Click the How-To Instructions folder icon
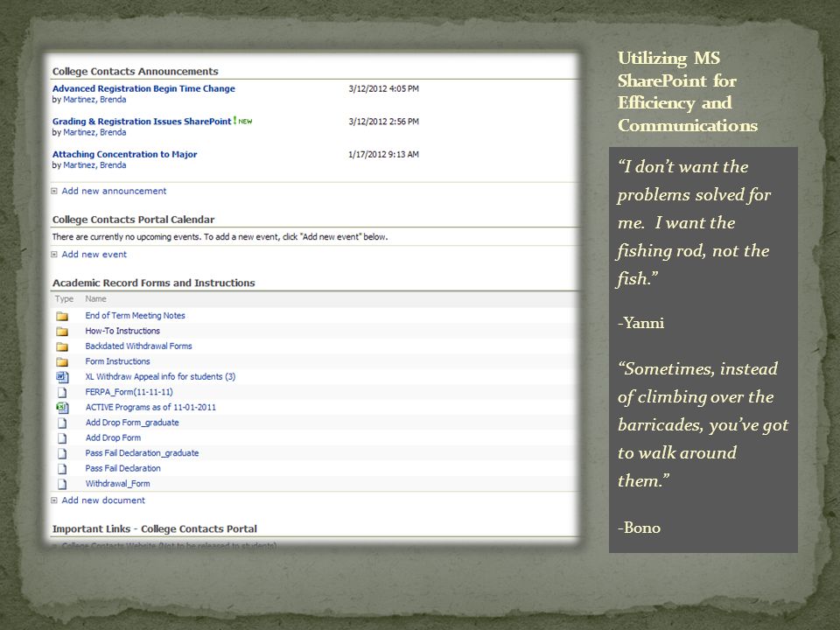Image resolution: width=840 pixels, height=630 pixels. (62, 331)
